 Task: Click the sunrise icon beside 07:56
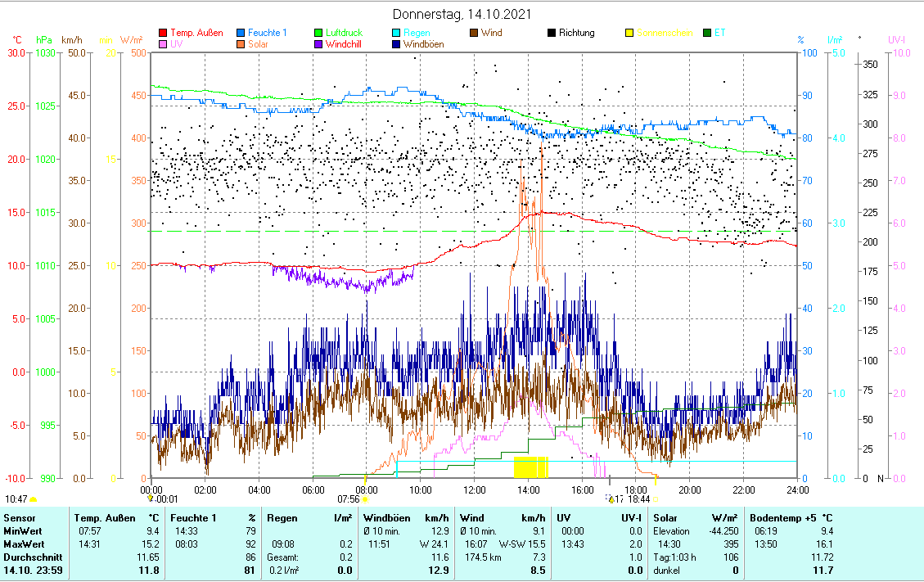click(365, 499)
